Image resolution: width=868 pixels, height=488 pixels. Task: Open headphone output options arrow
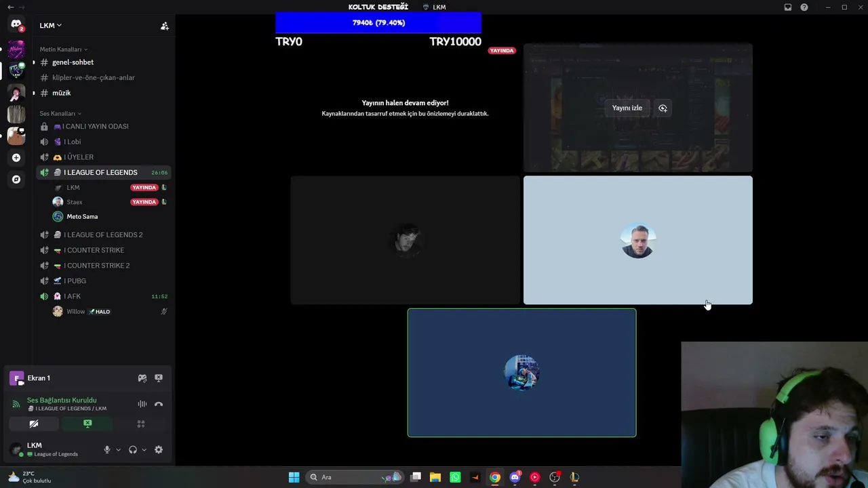(x=144, y=449)
